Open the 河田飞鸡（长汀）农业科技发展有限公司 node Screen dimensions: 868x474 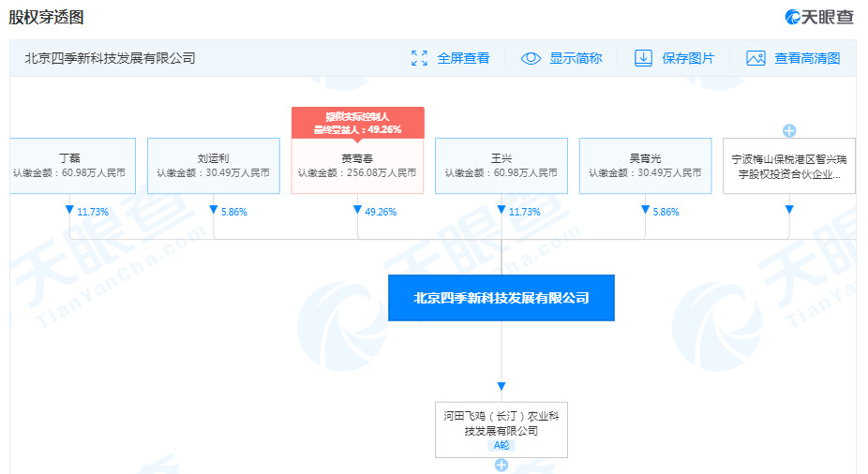(x=501, y=430)
